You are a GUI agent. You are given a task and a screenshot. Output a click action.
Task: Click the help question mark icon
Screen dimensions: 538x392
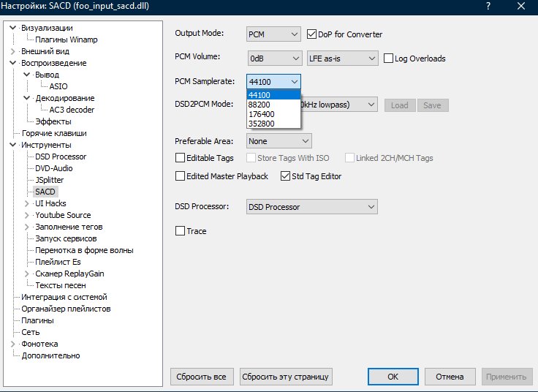488,6
